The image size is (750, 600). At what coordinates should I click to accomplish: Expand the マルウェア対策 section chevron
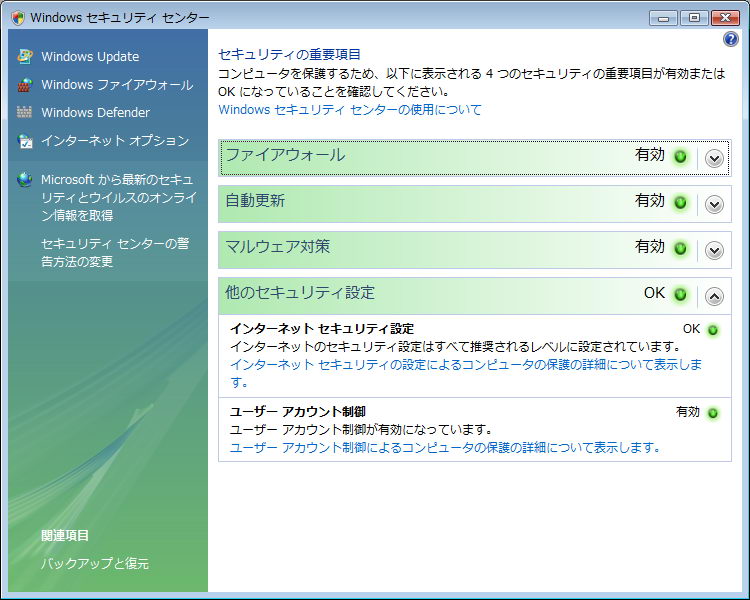coord(714,250)
